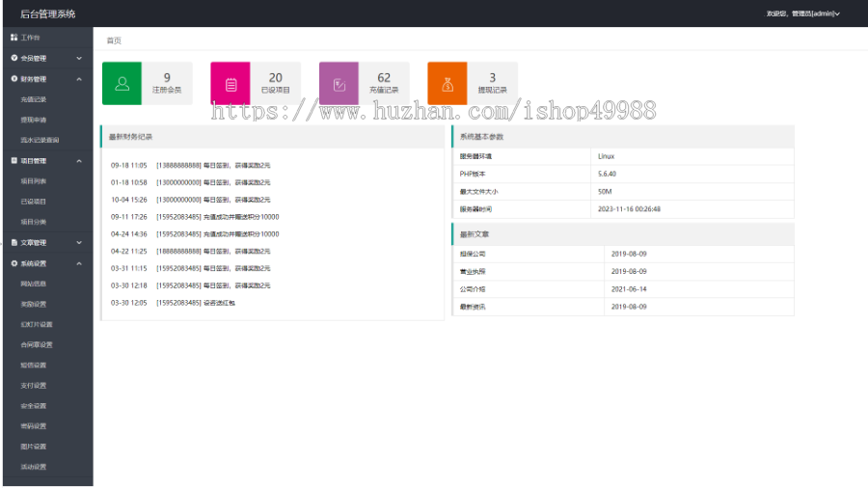Click the 担保公司 article row
This screenshot has width=868, height=488.
pos(623,254)
